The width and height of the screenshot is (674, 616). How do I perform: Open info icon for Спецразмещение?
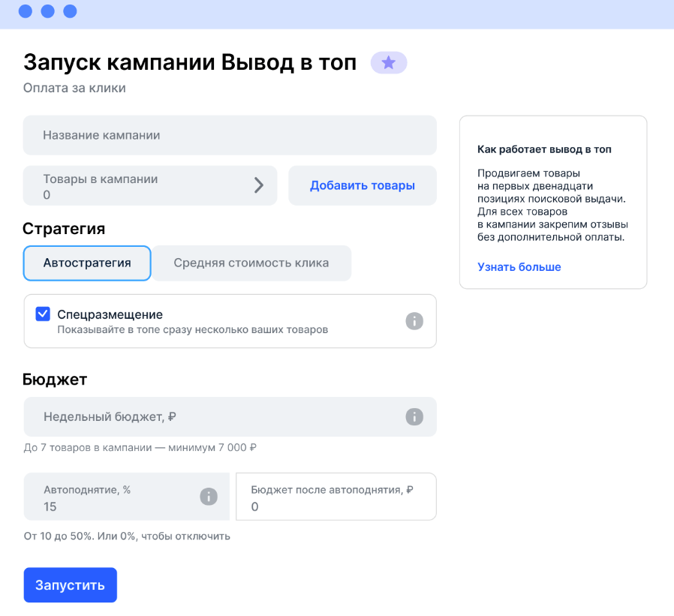[x=414, y=321]
